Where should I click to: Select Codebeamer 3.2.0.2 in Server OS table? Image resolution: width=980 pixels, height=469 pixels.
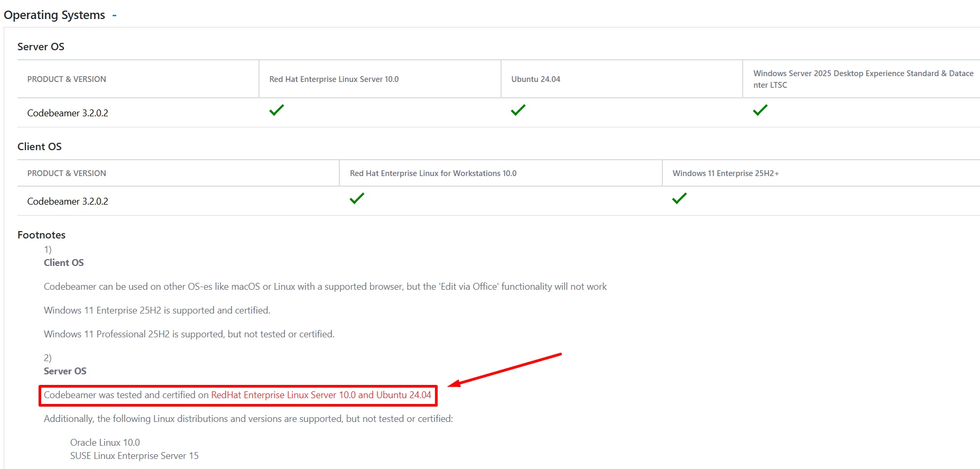tap(68, 113)
